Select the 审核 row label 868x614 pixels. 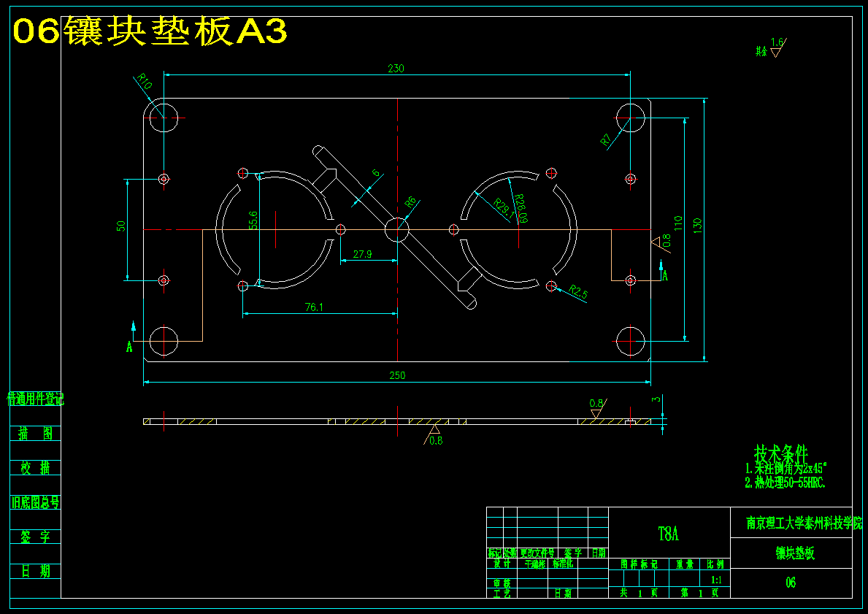tap(502, 583)
